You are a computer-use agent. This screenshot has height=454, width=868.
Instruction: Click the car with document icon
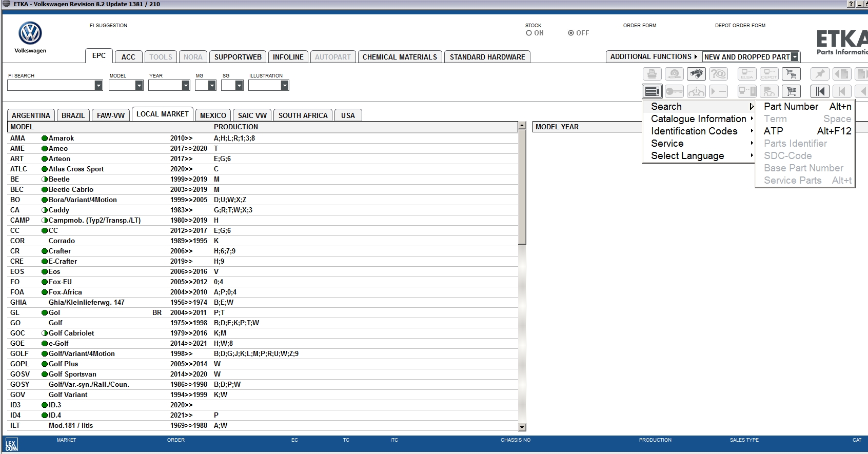tap(769, 91)
